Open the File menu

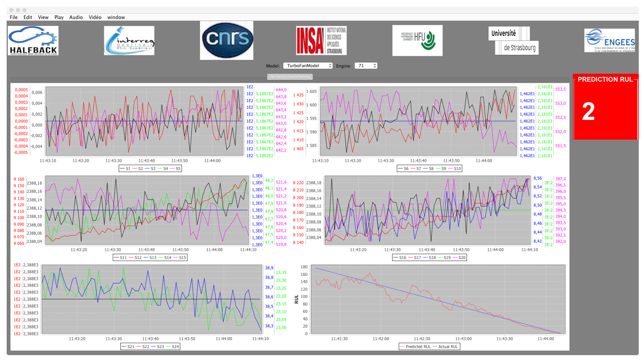[x=13, y=17]
